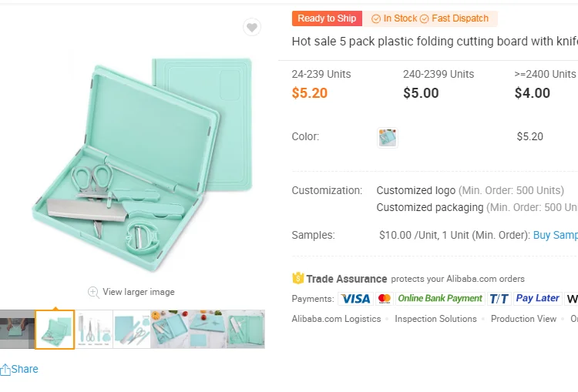Click the Ready to Ship tag
This screenshot has height=392, width=578.
point(327,18)
